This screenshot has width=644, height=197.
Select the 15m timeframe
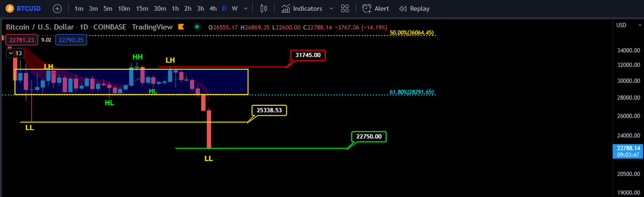142,9
